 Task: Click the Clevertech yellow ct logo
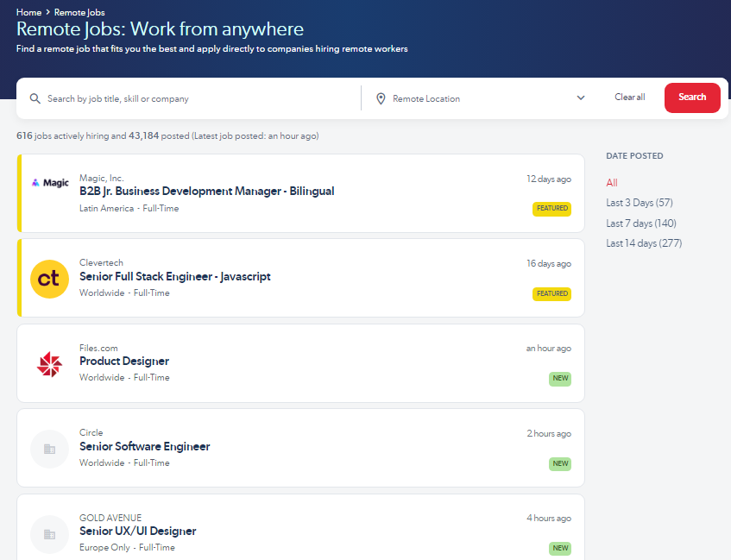49,278
